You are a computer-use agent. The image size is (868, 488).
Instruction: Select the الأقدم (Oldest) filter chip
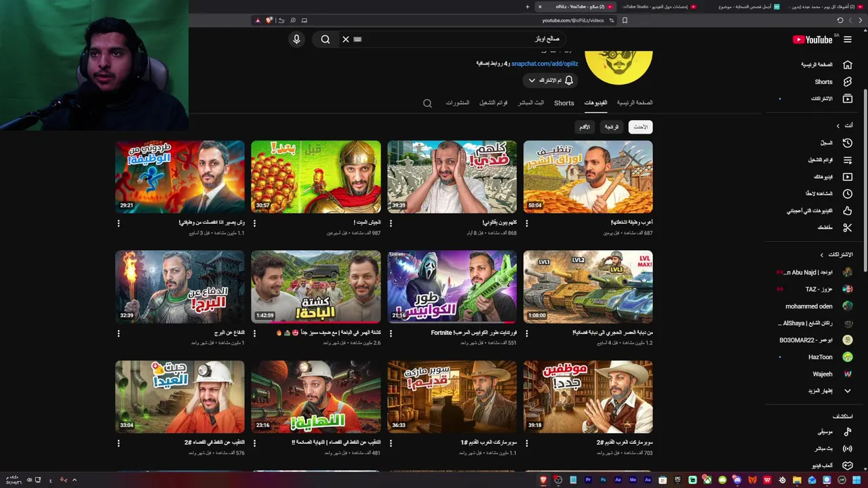[x=584, y=127]
